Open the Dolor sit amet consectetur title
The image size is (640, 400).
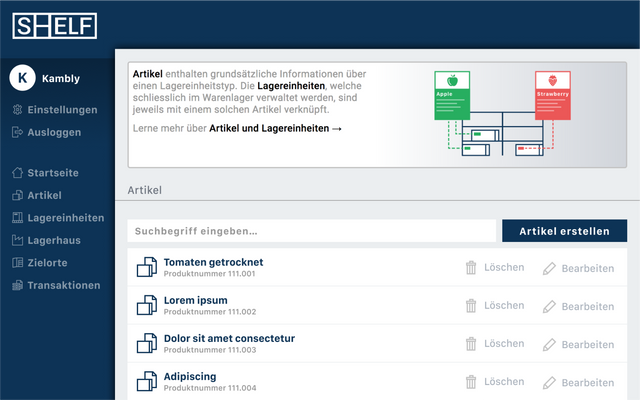229,338
